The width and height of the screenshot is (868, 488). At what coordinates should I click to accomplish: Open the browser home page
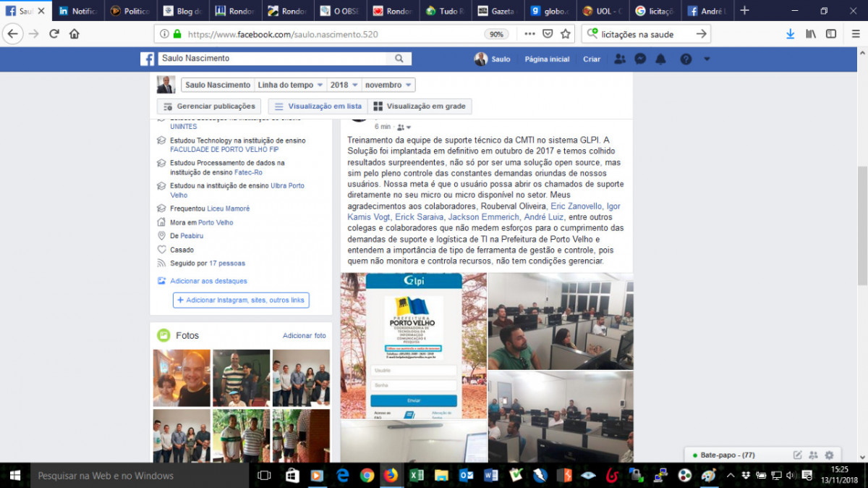coord(74,34)
